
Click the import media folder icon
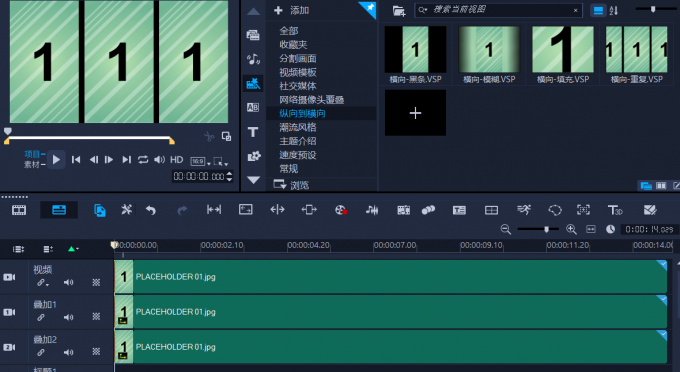pyautogui.click(x=399, y=11)
